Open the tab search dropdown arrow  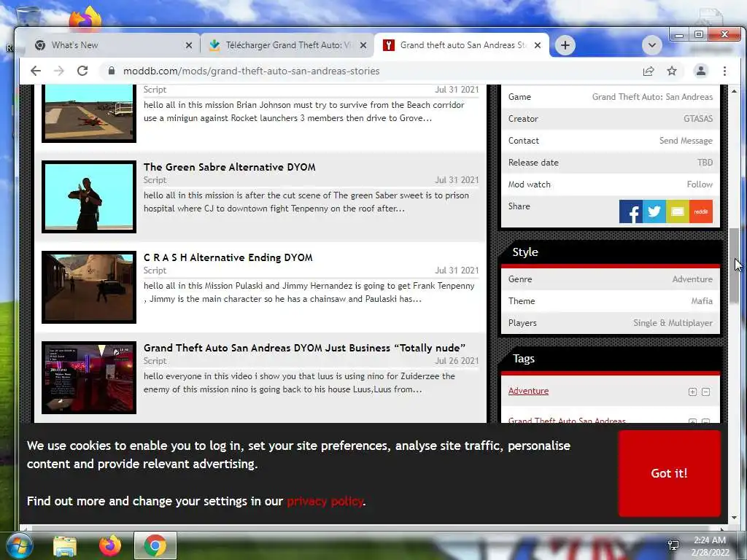651,45
